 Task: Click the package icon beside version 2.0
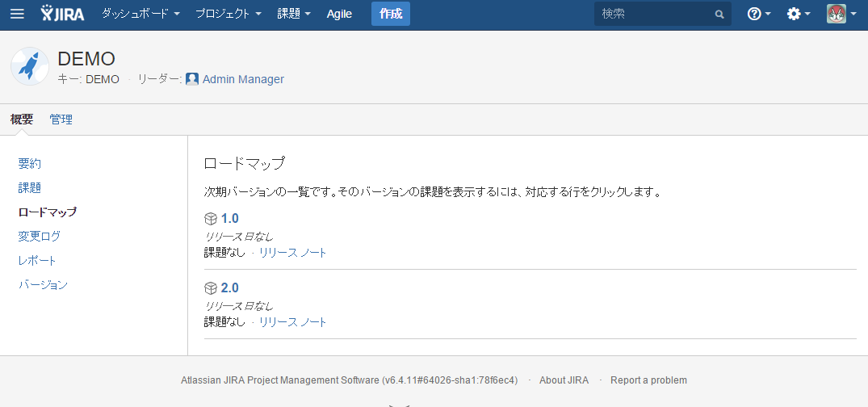pyautogui.click(x=211, y=288)
